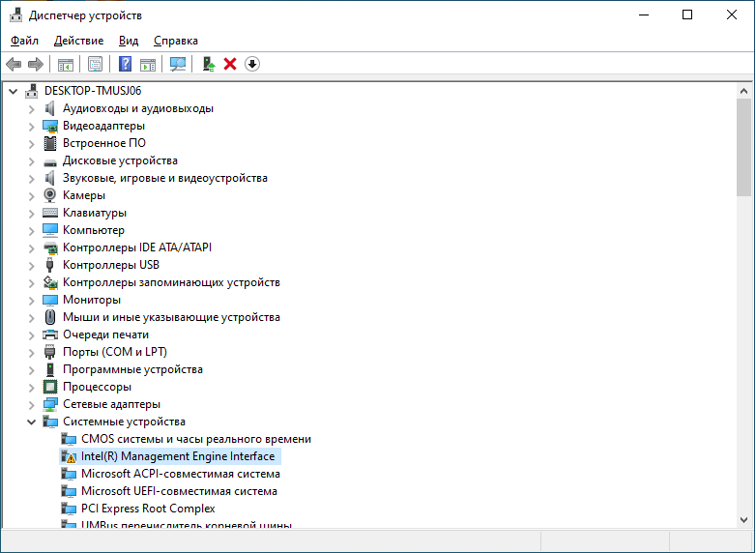Screen dimensions: 756x553
Task: Click the red X Uninstall device icon
Action: click(230, 64)
